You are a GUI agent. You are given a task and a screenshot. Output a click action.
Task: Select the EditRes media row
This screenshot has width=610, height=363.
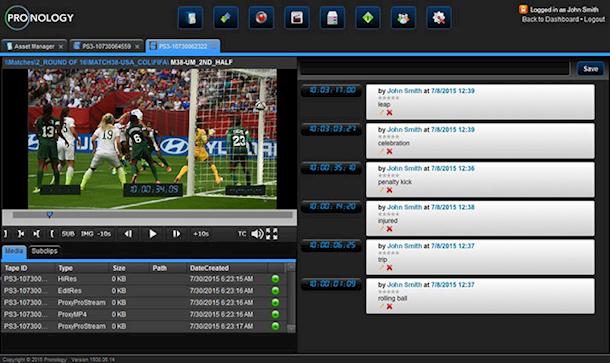pyautogui.click(x=144, y=291)
